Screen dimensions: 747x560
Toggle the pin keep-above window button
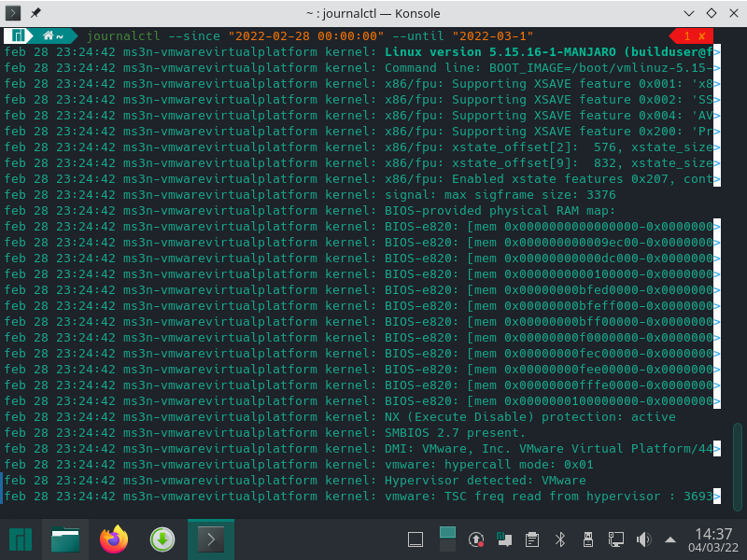tap(35, 13)
